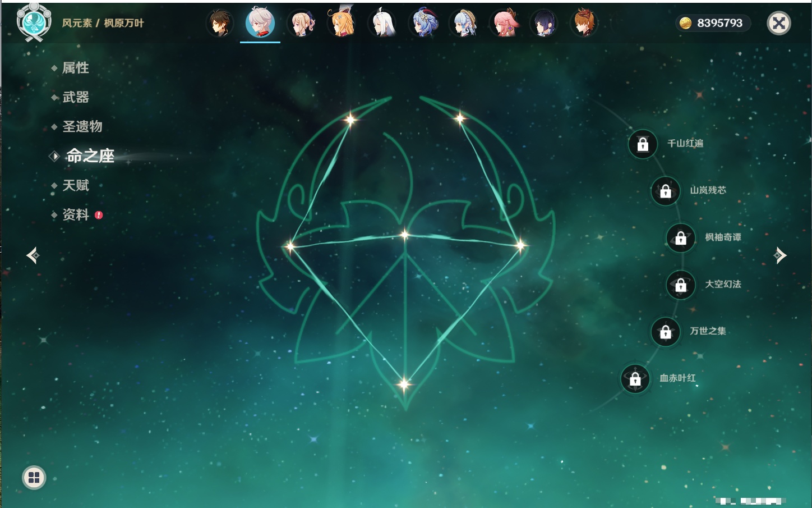This screenshot has width=812, height=508.
Task: Select the locked 万世之集 constellation node
Action: (666, 332)
